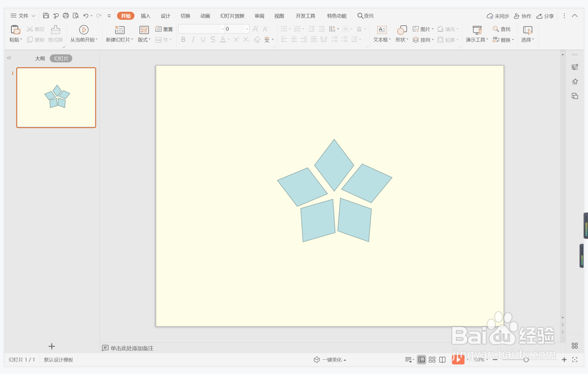Open 演示工具 presentation tools

click(477, 34)
